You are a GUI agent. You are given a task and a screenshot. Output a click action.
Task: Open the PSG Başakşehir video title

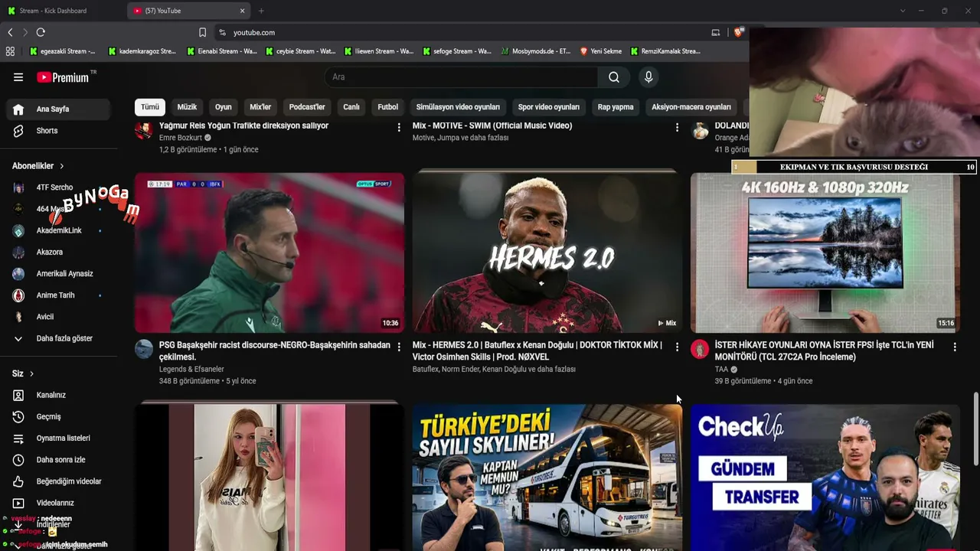[275, 350]
